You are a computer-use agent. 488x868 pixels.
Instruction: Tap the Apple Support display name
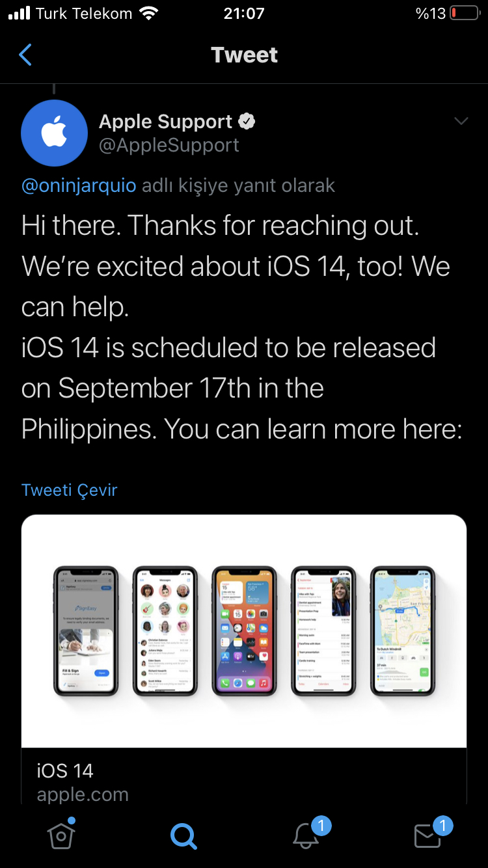click(165, 122)
